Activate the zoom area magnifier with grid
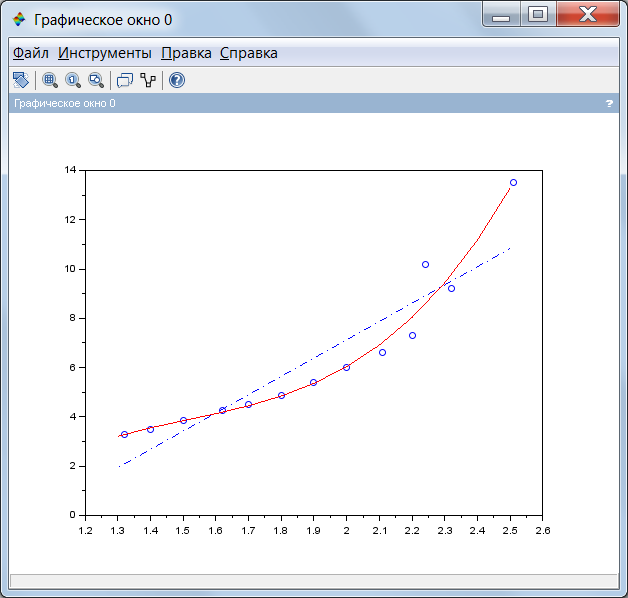 click(50, 80)
